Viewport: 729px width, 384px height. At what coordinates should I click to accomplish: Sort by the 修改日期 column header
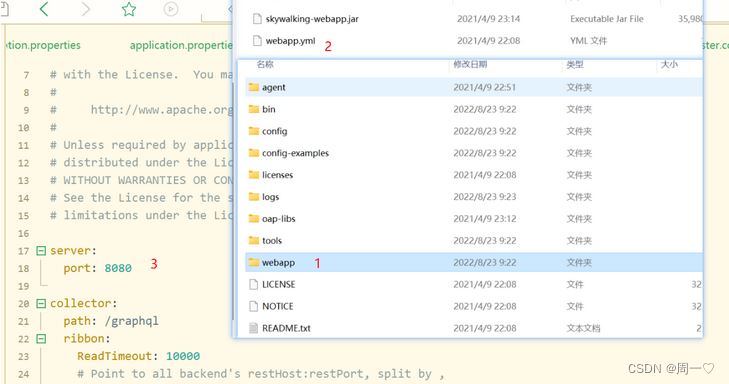[x=470, y=64]
